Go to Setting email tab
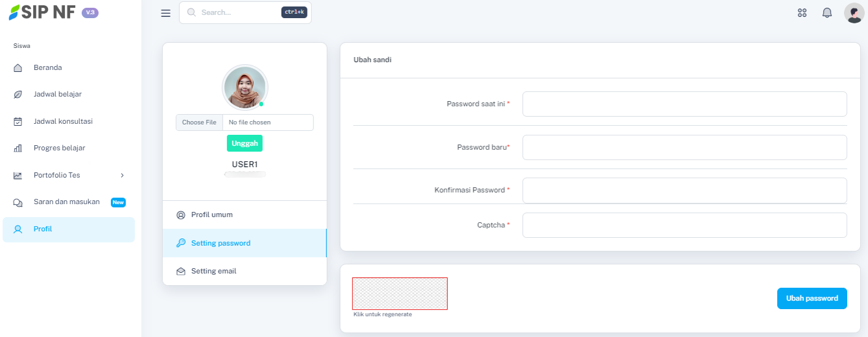Screen dimensions: 868x337 point(213,271)
